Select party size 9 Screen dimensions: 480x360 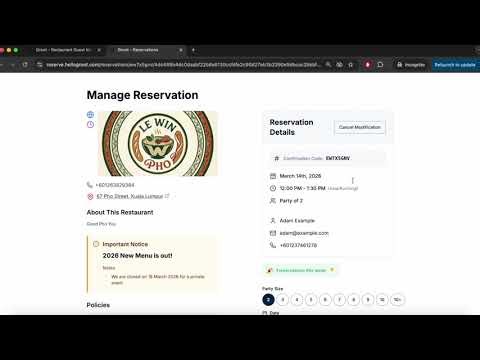point(368,300)
